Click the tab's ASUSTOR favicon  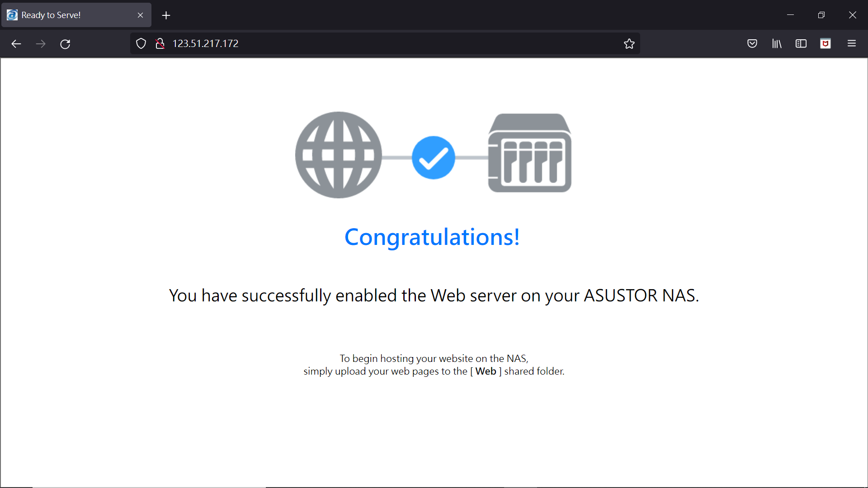coord(12,15)
